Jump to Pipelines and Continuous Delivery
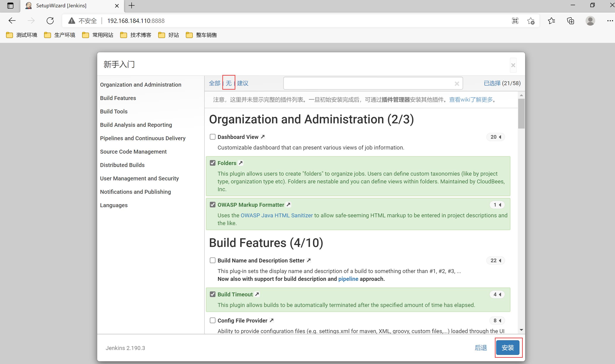The image size is (615, 364). pos(143,138)
